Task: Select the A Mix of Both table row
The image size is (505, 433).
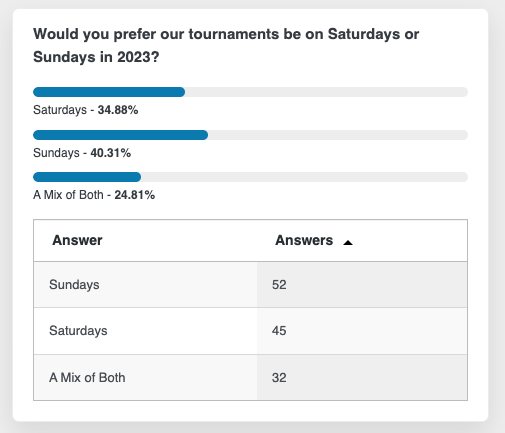Action: [x=250, y=377]
